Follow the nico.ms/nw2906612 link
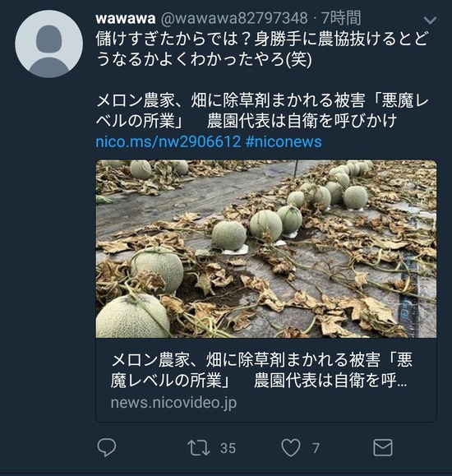Screen dimensions: 452x476 168,141
